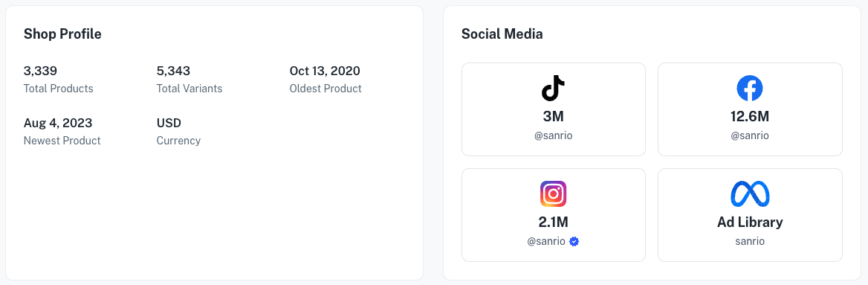Image resolution: width=868 pixels, height=285 pixels.
Task: Select the Oct 13, 2020 oldest product date
Action: click(x=325, y=71)
